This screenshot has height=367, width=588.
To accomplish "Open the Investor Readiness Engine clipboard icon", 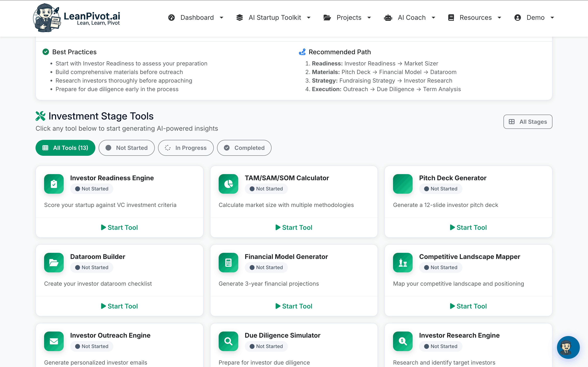I will pos(54,184).
